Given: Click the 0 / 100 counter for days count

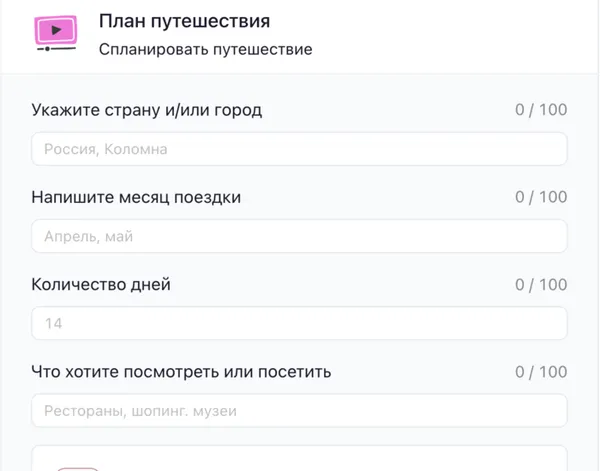Looking at the screenshot, I should click(x=541, y=284).
